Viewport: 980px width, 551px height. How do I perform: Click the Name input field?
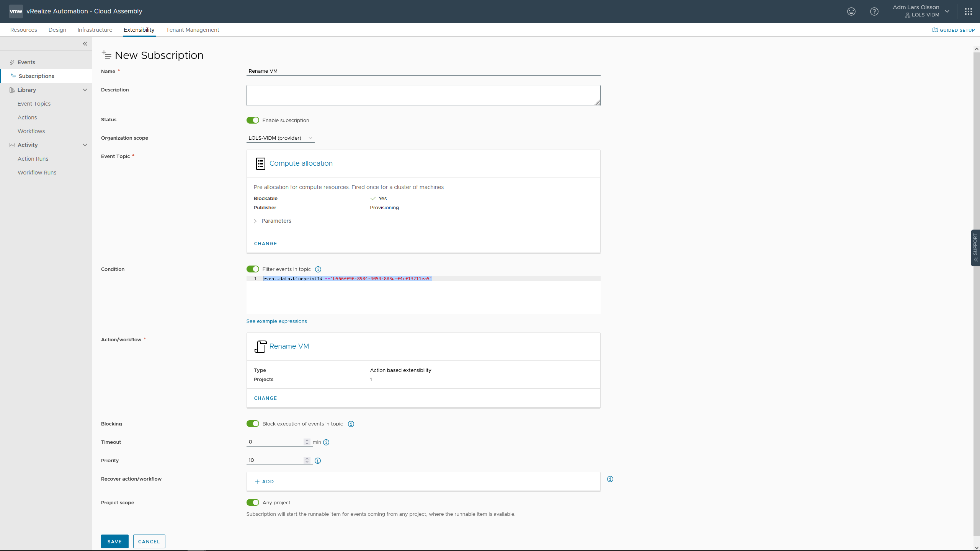[423, 71]
